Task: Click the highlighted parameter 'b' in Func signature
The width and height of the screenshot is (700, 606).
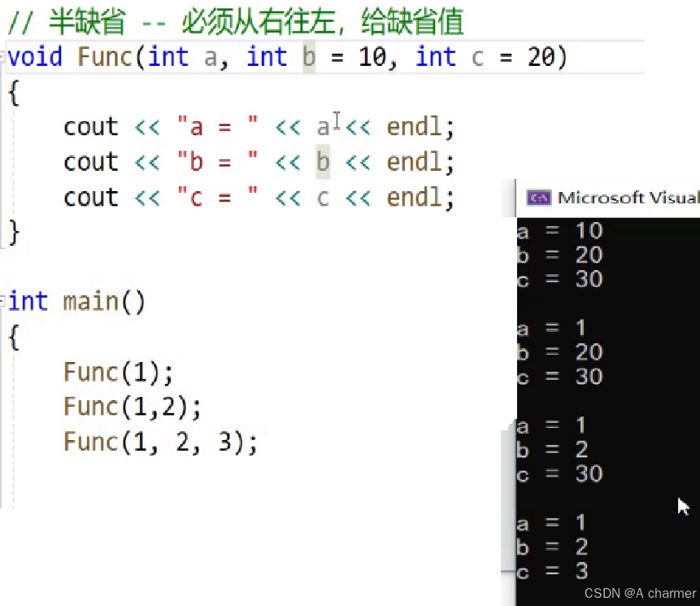Action: (309, 57)
